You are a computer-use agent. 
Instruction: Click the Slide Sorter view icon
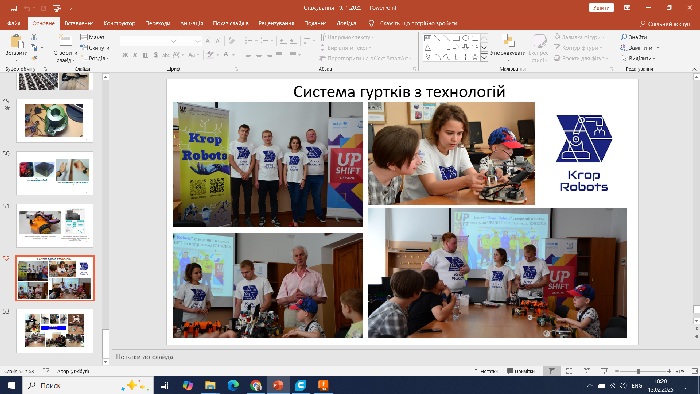569,371
